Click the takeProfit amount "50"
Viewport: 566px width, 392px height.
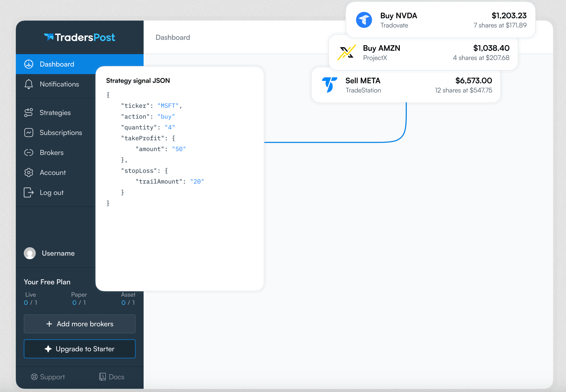click(179, 149)
